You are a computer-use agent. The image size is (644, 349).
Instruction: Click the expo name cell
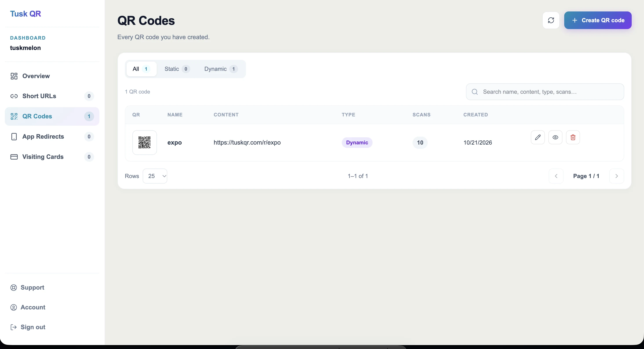pyautogui.click(x=175, y=142)
